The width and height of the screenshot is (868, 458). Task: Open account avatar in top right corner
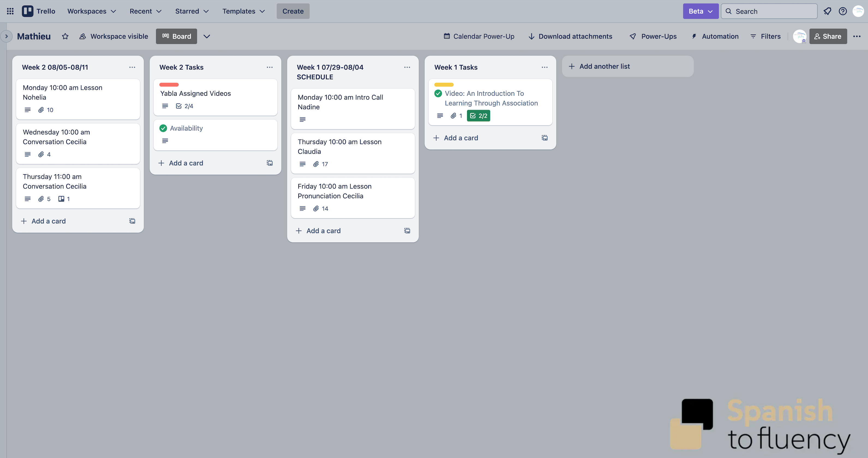(x=858, y=11)
